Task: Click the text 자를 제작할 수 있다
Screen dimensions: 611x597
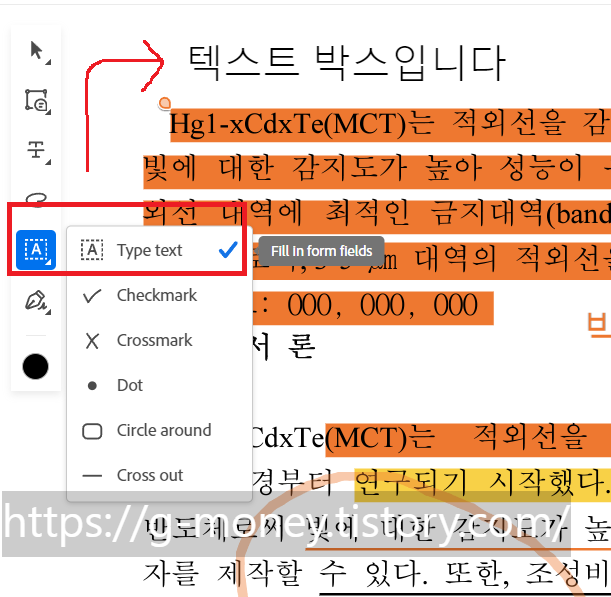Action: tap(285, 574)
